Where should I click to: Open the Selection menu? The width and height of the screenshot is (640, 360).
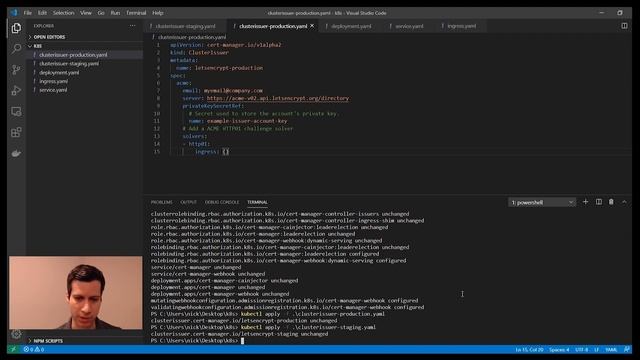tap(64, 13)
